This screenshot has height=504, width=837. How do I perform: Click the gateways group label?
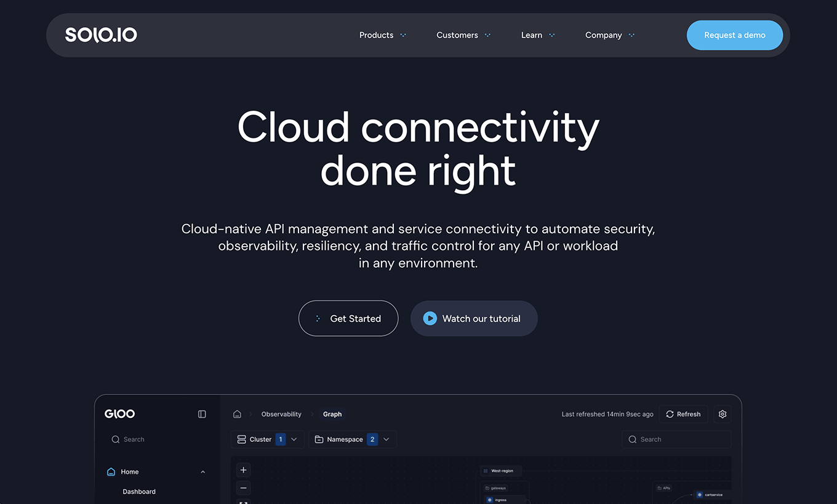495,488
